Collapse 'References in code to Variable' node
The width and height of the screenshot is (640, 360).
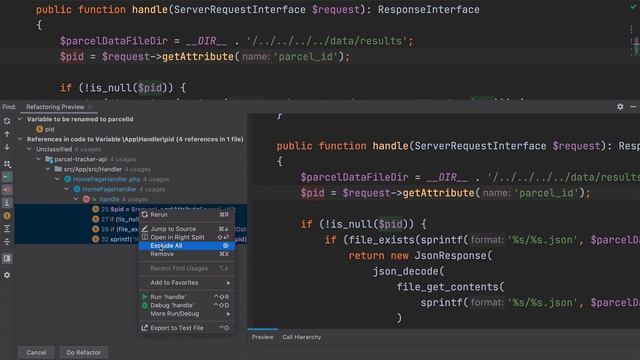[x=20, y=139]
